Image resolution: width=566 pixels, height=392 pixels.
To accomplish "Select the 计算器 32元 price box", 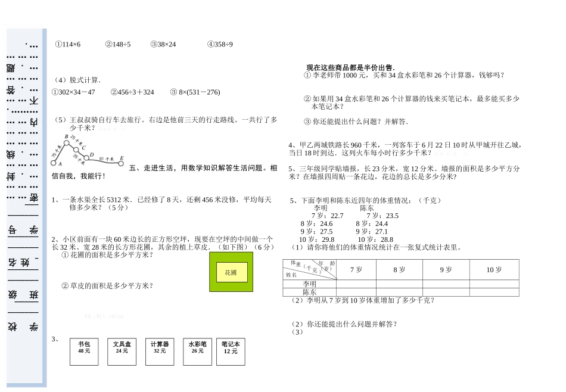I will 160,352.
